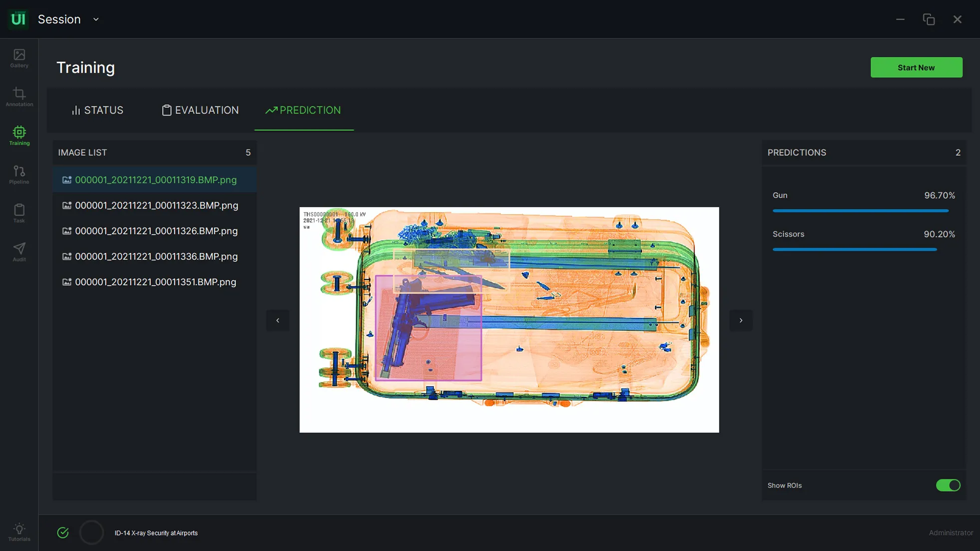Select image 000001_20211221_00011319.BMP.png
980x551 pixels.
click(x=155, y=180)
